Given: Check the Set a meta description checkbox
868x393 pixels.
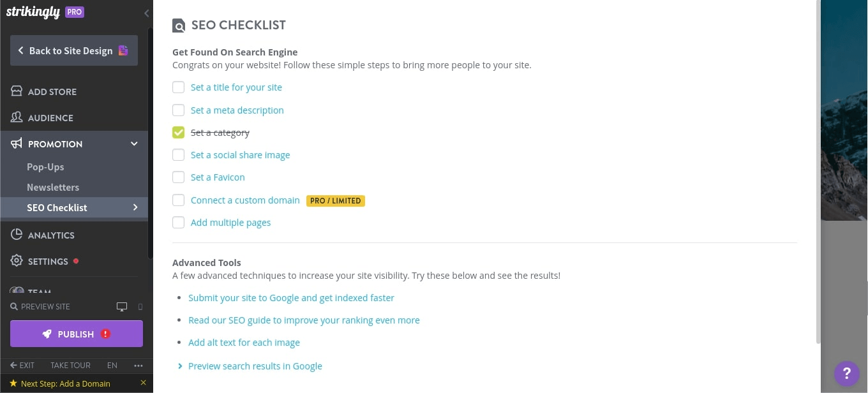Looking at the screenshot, I should [x=179, y=110].
